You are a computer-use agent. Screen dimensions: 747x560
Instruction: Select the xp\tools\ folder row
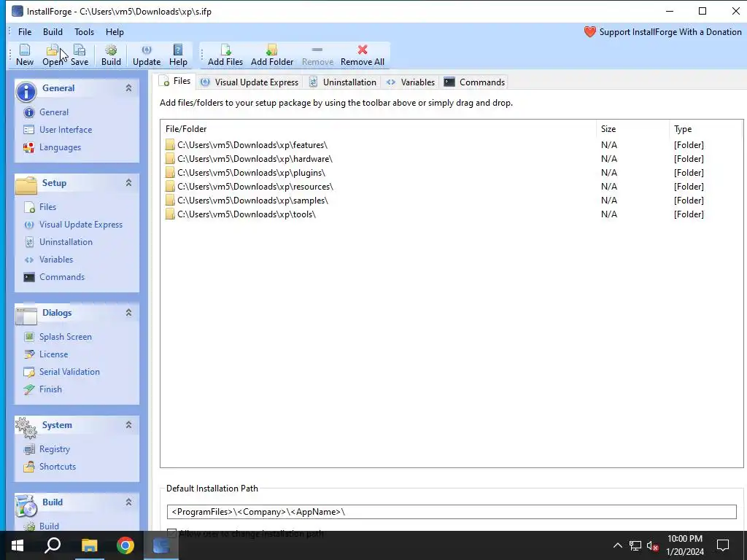(451, 214)
